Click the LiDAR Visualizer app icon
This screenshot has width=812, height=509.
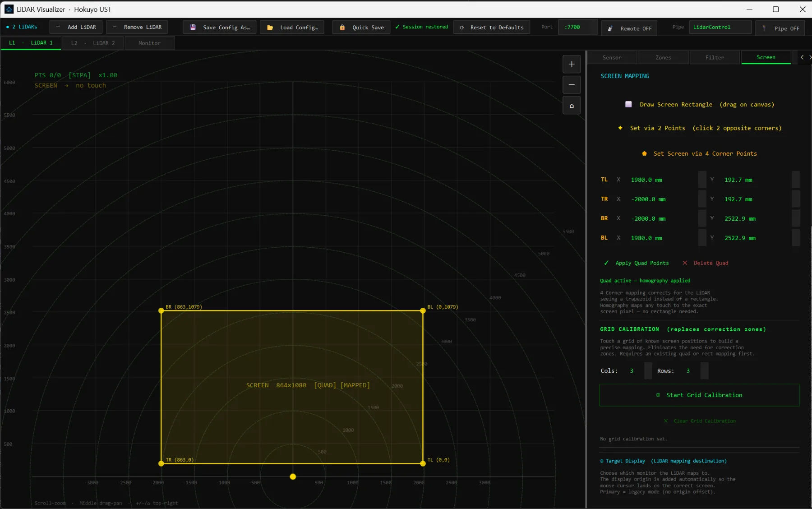[9, 9]
